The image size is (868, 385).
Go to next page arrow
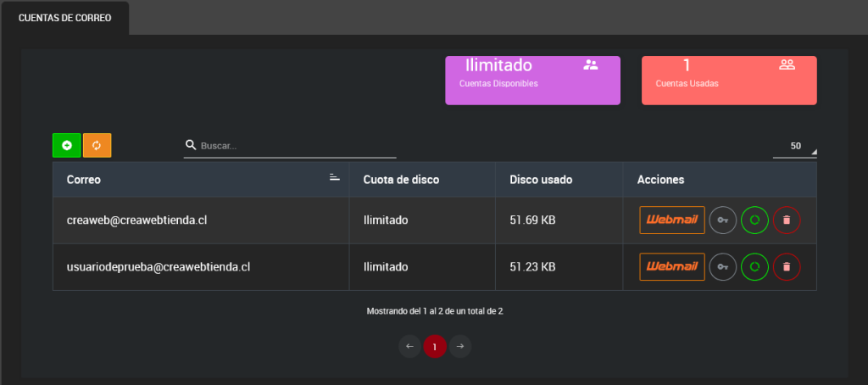(460, 346)
